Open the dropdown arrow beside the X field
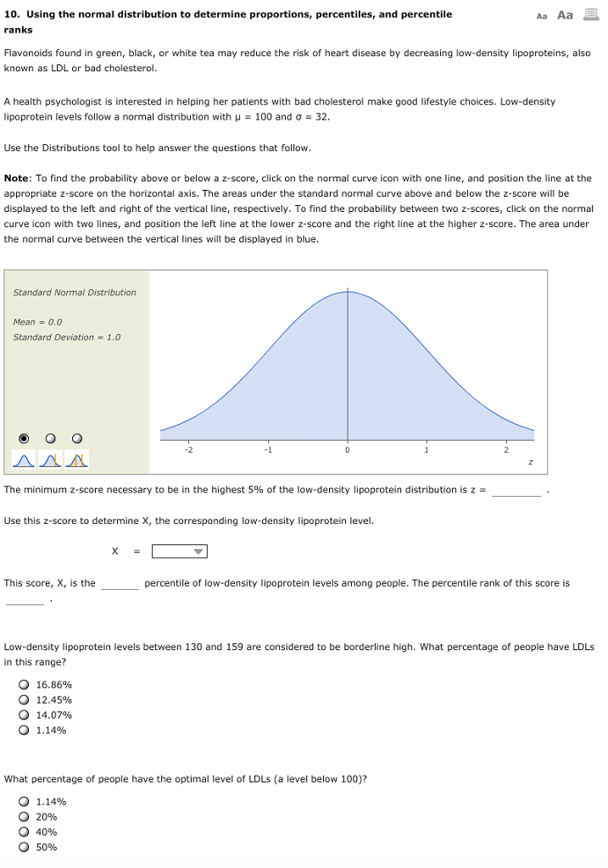 coord(198,551)
